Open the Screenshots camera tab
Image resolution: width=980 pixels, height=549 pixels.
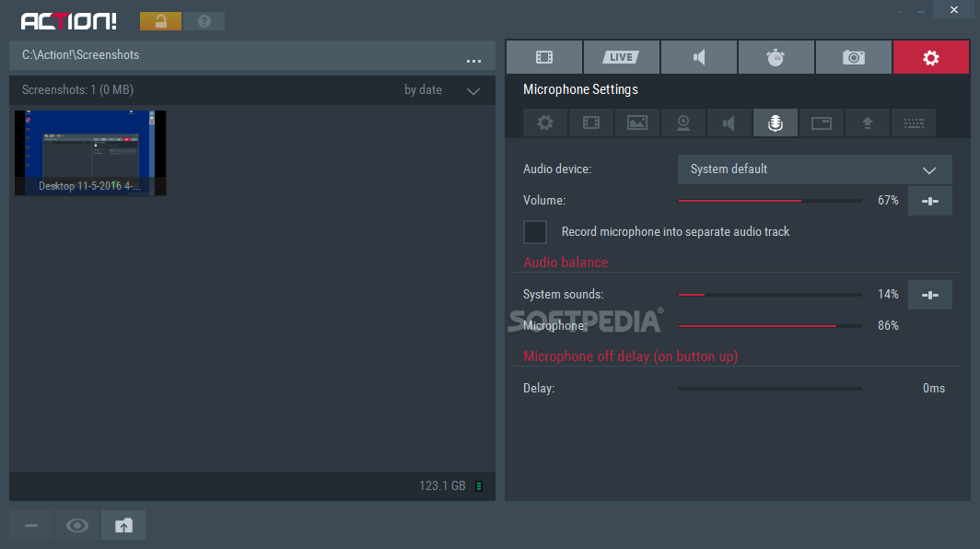[x=854, y=57]
